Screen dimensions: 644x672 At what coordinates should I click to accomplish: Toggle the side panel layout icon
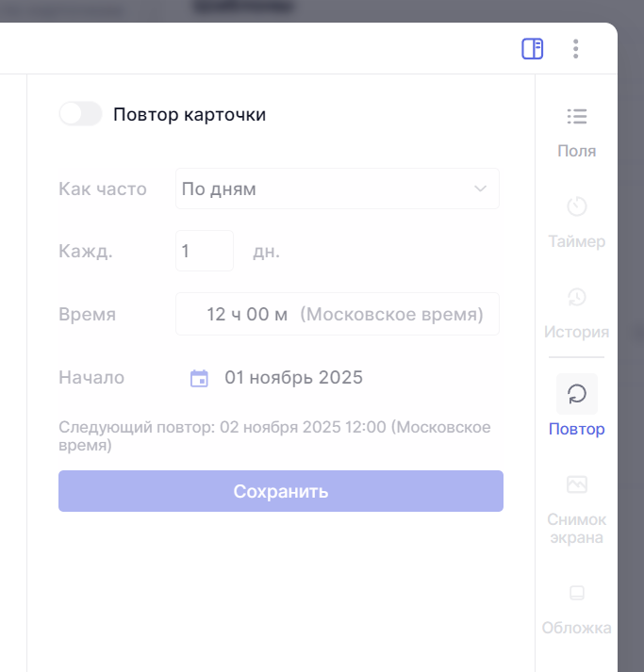point(533,49)
